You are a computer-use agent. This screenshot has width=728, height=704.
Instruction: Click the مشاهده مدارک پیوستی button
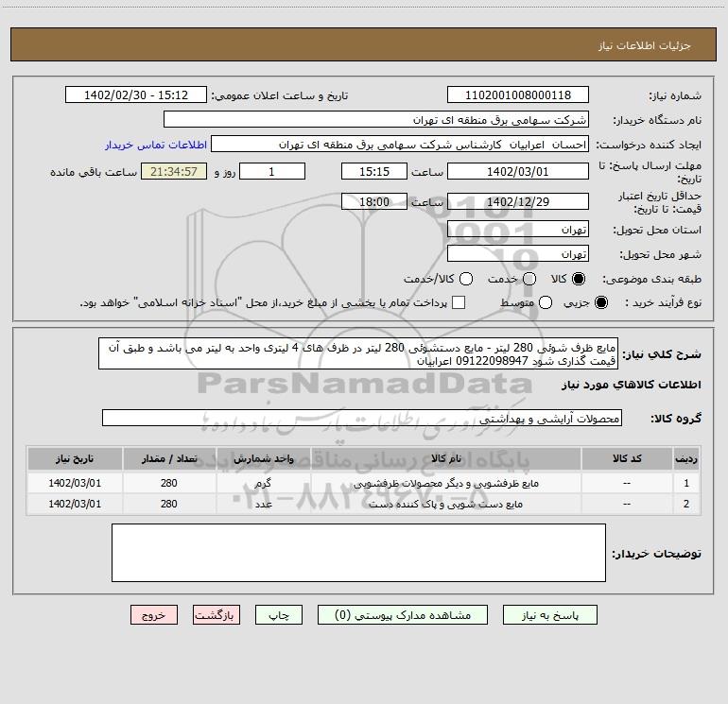coord(403,615)
